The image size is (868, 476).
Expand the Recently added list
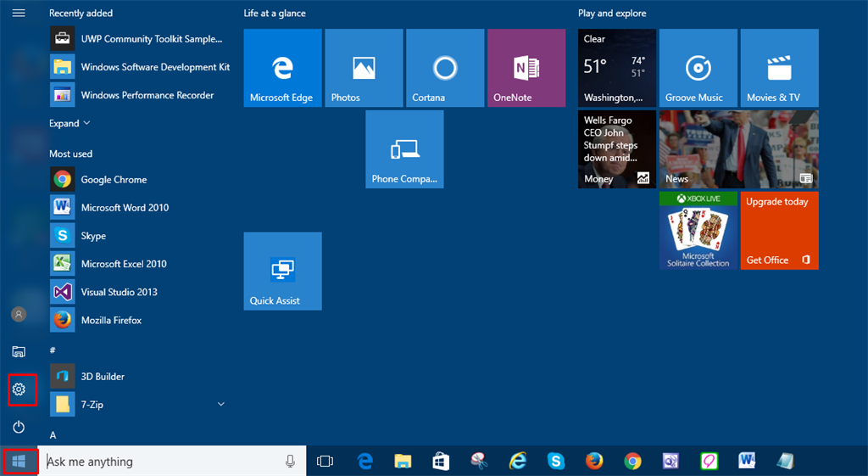(x=70, y=124)
